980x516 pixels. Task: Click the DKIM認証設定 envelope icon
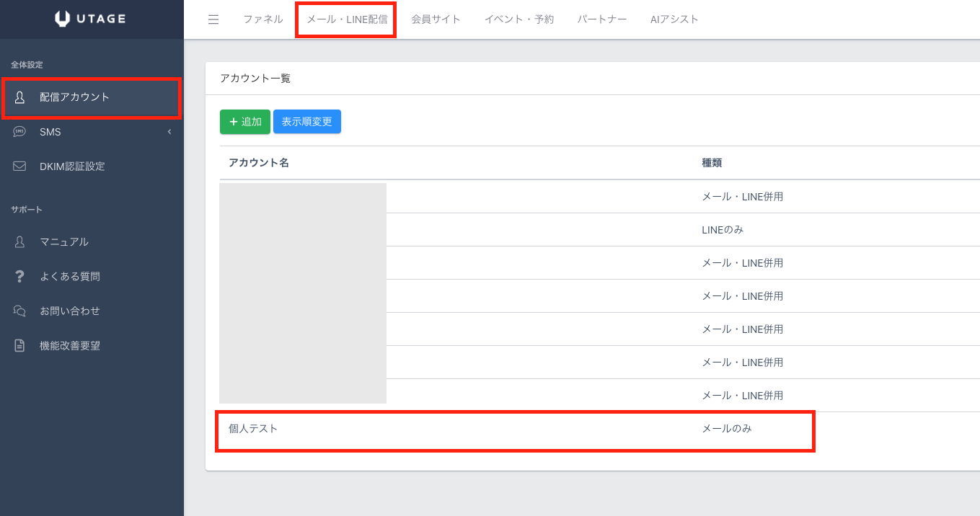tap(20, 166)
